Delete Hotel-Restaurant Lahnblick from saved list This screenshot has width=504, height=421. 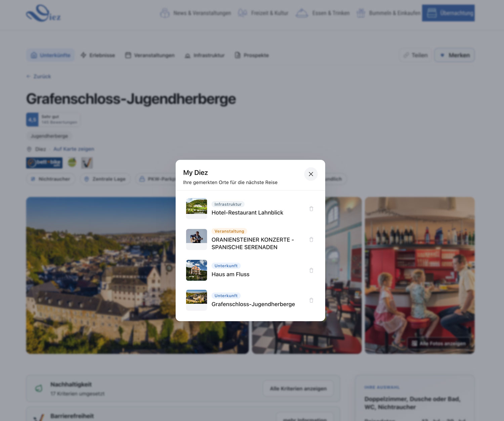311,209
